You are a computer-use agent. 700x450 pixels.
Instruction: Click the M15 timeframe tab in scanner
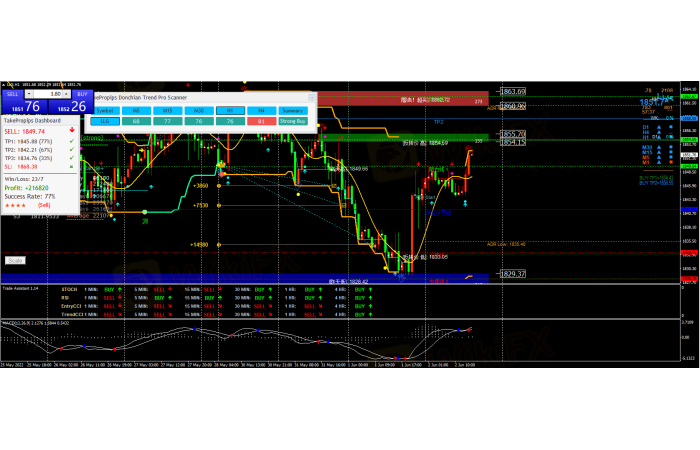pos(168,110)
